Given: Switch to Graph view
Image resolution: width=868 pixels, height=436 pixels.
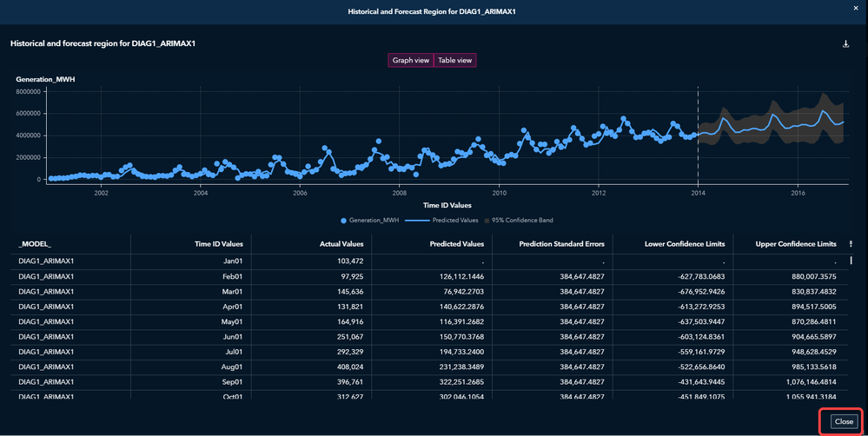Looking at the screenshot, I should [x=411, y=60].
